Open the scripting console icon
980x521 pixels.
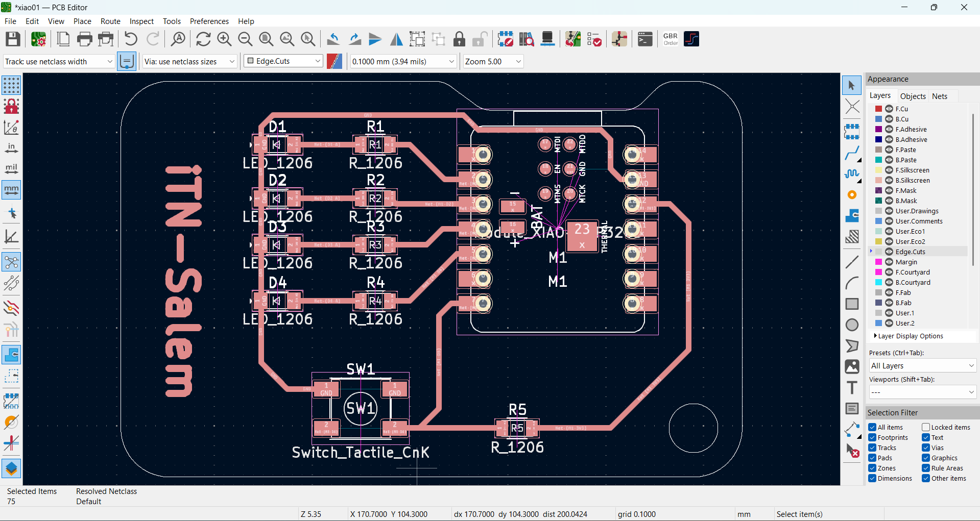tap(645, 39)
